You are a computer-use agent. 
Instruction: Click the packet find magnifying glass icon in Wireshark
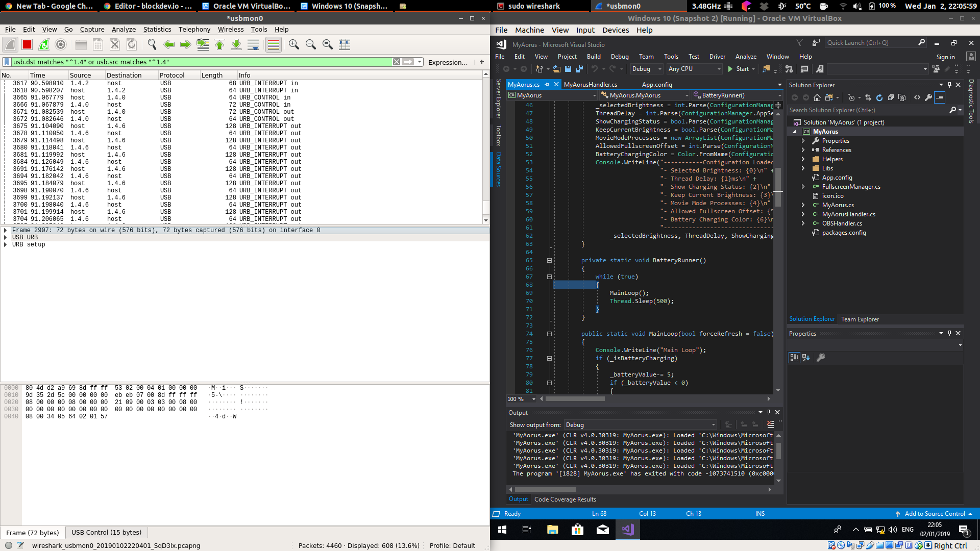[152, 44]
